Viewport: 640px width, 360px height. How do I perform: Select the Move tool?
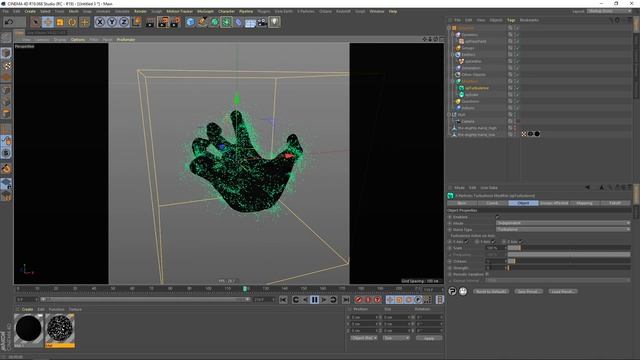click(48, 22)
